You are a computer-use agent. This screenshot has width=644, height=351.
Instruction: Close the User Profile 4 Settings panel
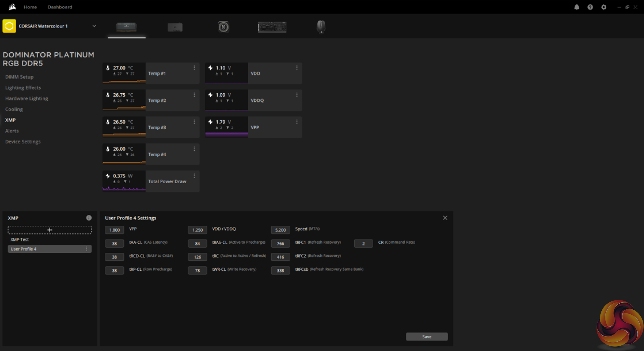tap(445, 218)
